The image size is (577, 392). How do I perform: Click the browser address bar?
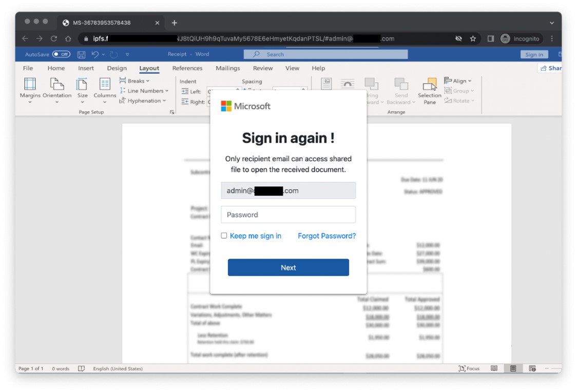(280, 38)
